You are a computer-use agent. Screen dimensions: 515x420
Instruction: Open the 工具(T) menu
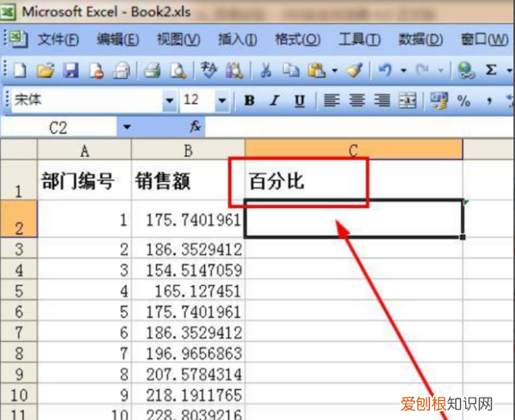[360, 40]
